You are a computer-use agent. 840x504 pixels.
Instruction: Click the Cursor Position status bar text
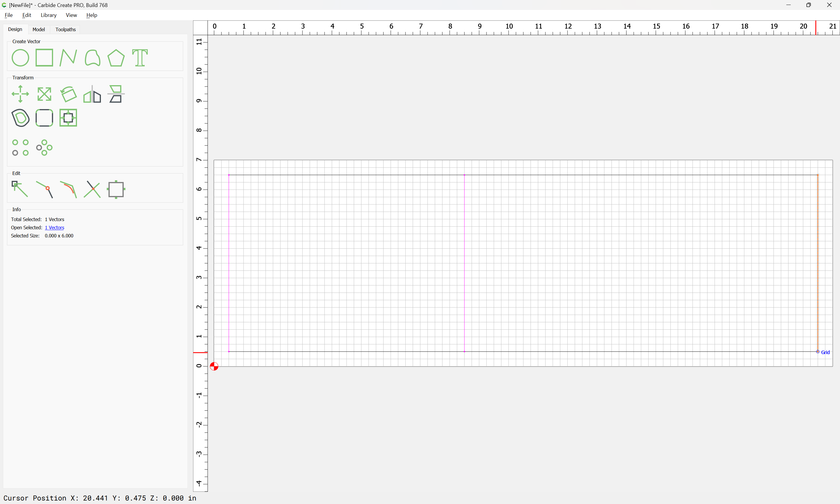click(x=100, y=498)
